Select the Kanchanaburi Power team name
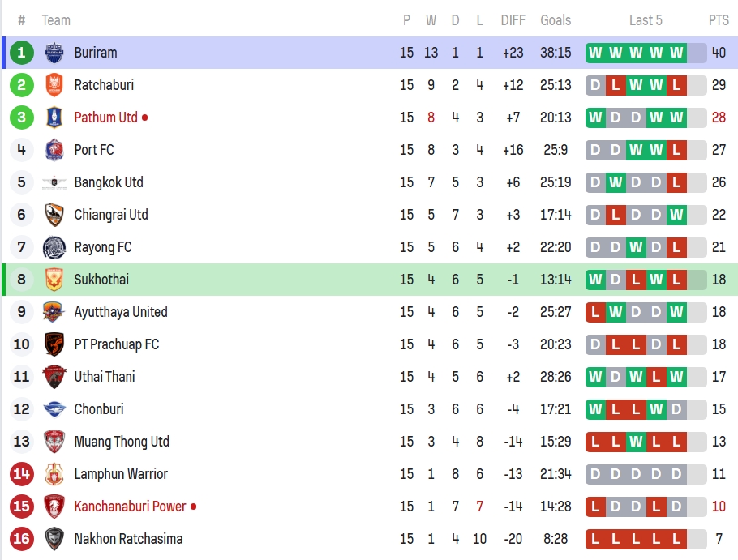This screenshot has width=738, height=560. (x=131, y=507)
